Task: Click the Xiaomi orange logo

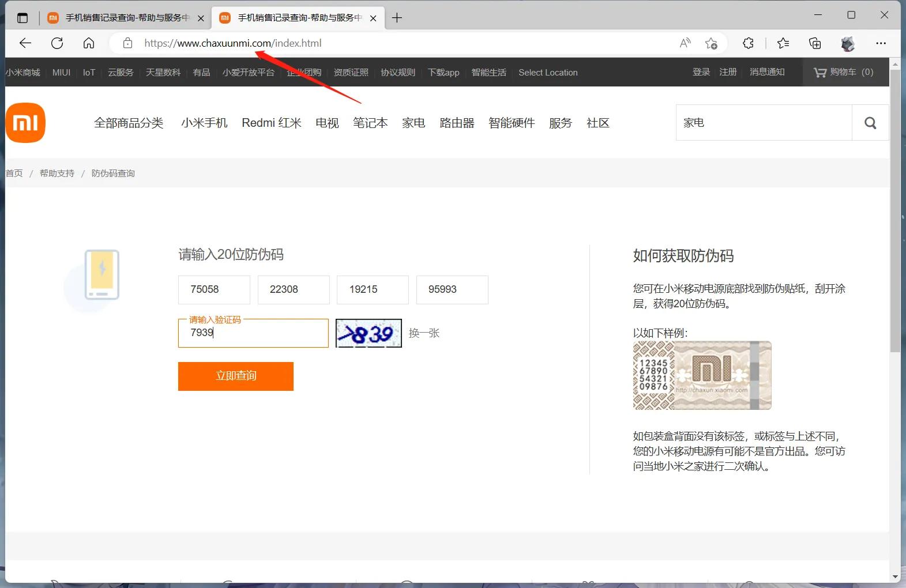Action: [x=25, y=123]
